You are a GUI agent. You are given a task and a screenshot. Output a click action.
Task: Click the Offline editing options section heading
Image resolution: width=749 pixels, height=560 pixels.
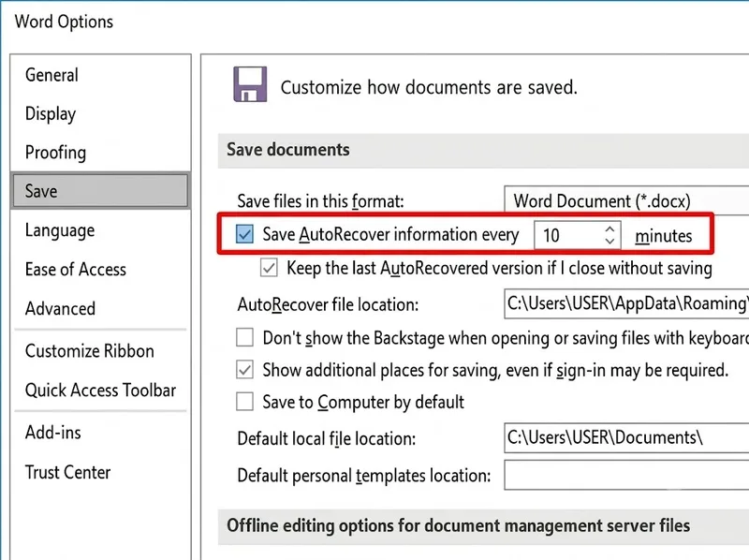pyautogui.click(x=458, y=525)
